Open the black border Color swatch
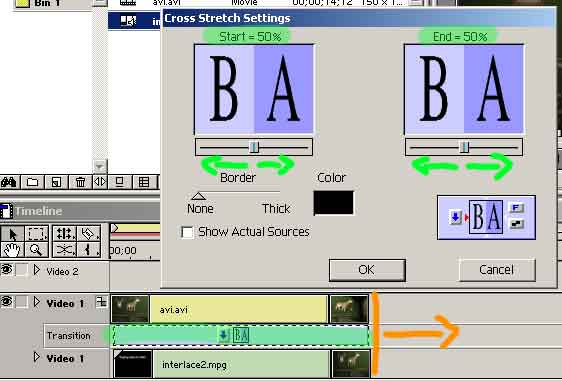Image resolution: width=562 pixels, height=381 pixels. pyautogui.click(x=333, y=203)
